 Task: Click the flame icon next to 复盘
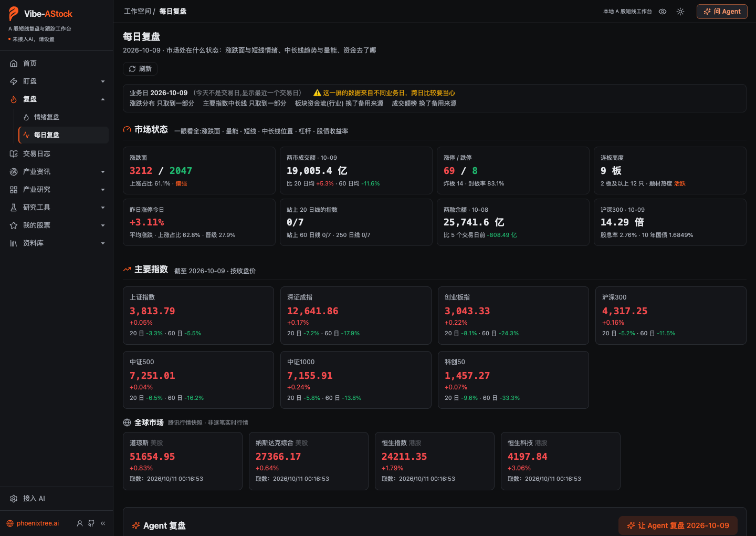14,99
